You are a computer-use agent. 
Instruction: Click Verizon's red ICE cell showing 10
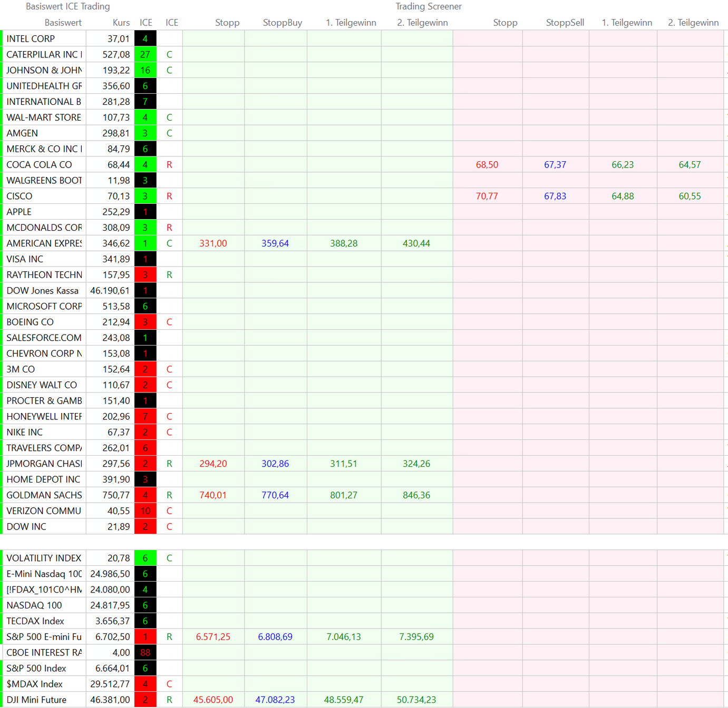(x=145, y=510)
